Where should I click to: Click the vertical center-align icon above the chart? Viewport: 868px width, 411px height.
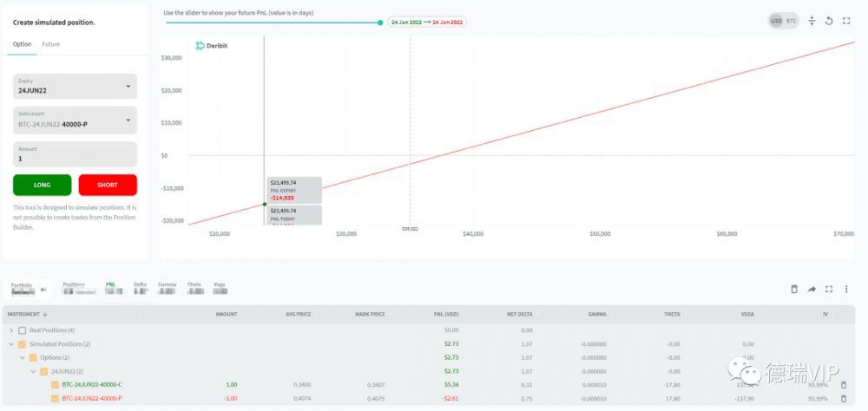click(812, 21)
